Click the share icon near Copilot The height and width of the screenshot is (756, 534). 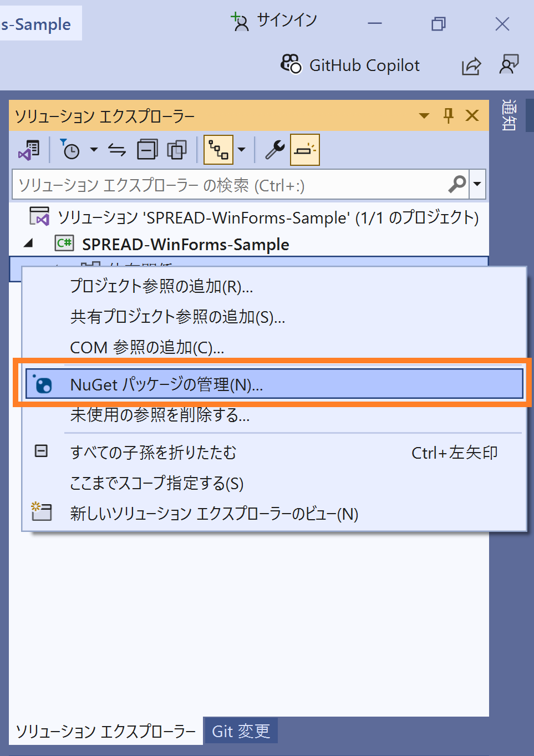tap(471, 66)
